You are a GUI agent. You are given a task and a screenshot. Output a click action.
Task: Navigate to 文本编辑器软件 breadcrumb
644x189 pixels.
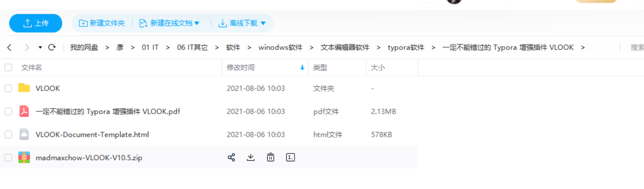pyautogui.click(x=345, y=48)
